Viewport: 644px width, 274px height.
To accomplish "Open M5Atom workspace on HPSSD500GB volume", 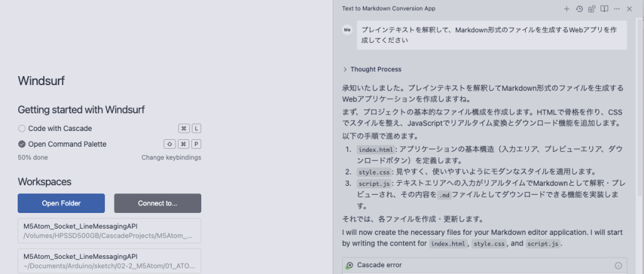I will 109,231.
